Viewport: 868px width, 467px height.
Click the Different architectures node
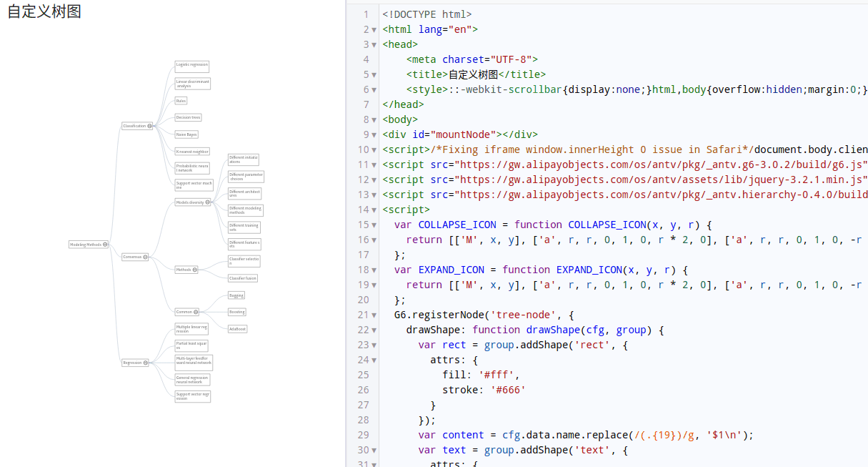click(245, 194)
